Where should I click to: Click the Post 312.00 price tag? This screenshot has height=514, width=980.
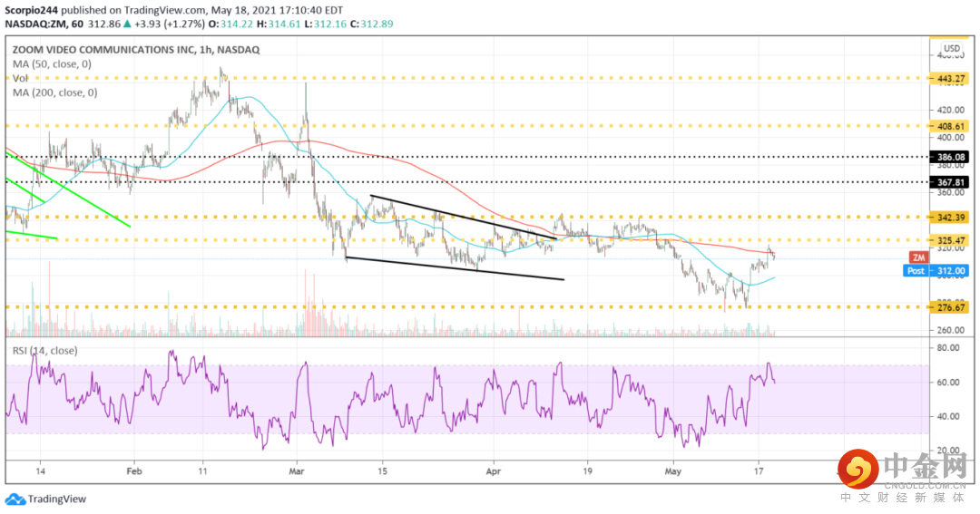pyautogui.click(x=936, y=270)
